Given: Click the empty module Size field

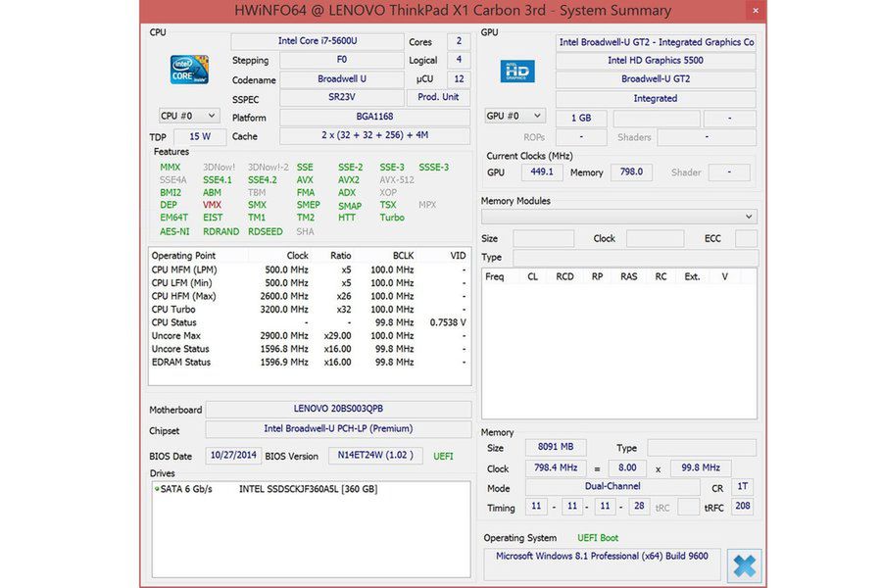Looking at the screenshot, I should click(543, 238).
